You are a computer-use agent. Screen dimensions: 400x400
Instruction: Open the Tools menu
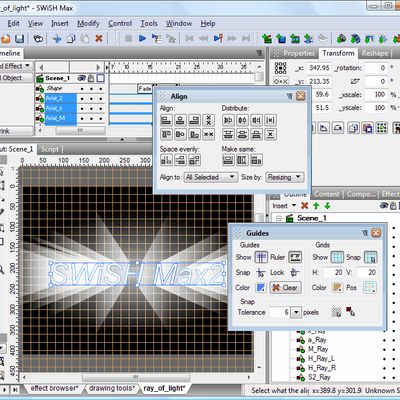point(149,23)
